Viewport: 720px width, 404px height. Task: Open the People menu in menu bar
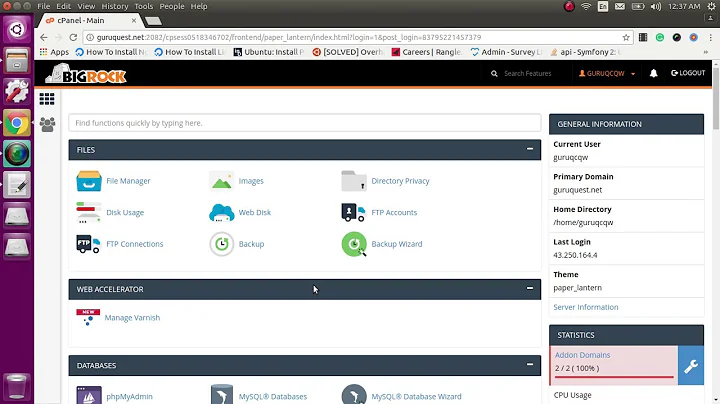172,6
